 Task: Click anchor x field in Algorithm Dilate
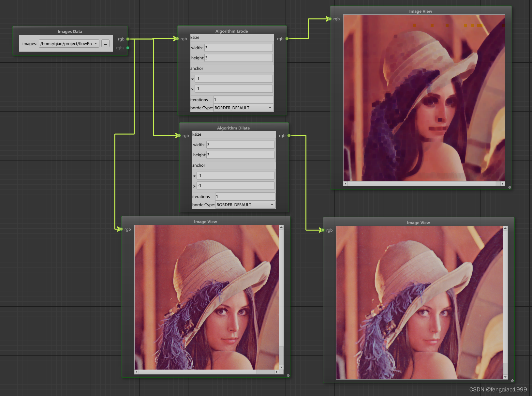coord(236,176)
